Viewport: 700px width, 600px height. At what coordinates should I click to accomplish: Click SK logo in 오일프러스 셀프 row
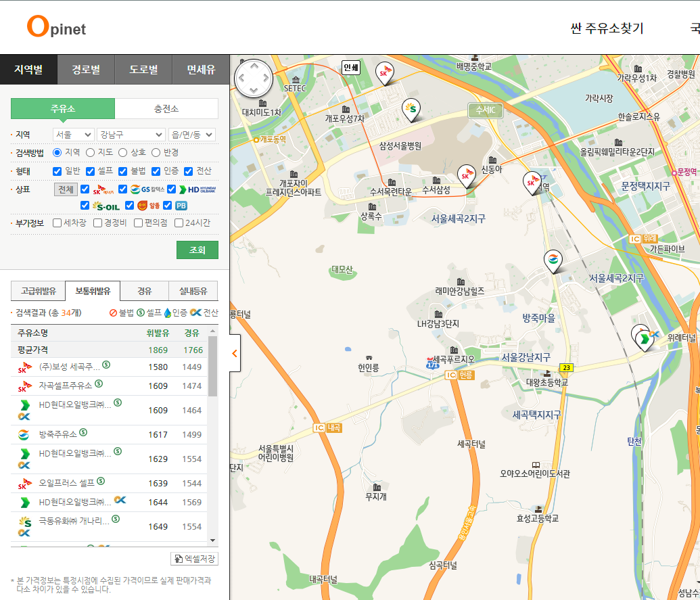coord(24,484)
